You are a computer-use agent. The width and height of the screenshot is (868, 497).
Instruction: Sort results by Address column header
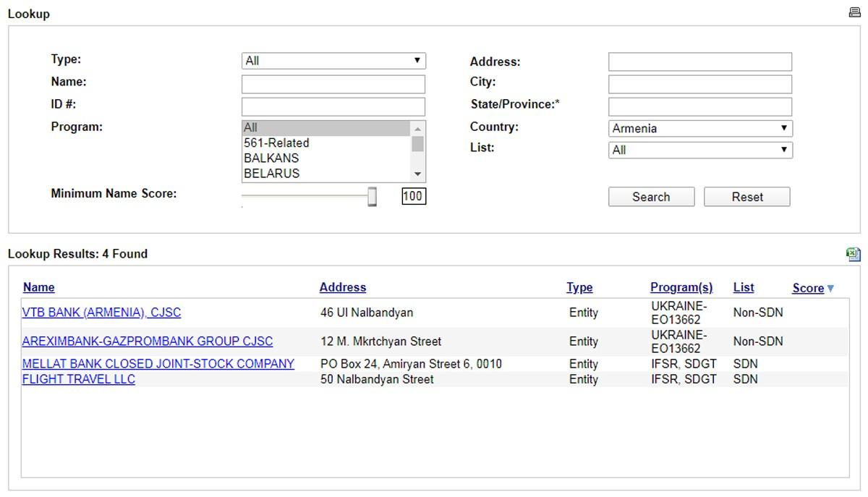(x=343, y=287)
